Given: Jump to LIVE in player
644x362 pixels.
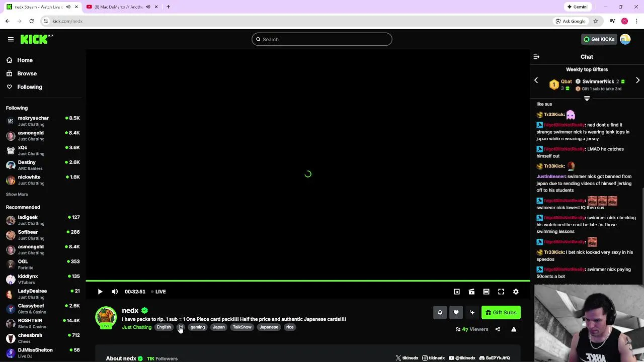Looking at the screenshot, I should coord(158,292).
